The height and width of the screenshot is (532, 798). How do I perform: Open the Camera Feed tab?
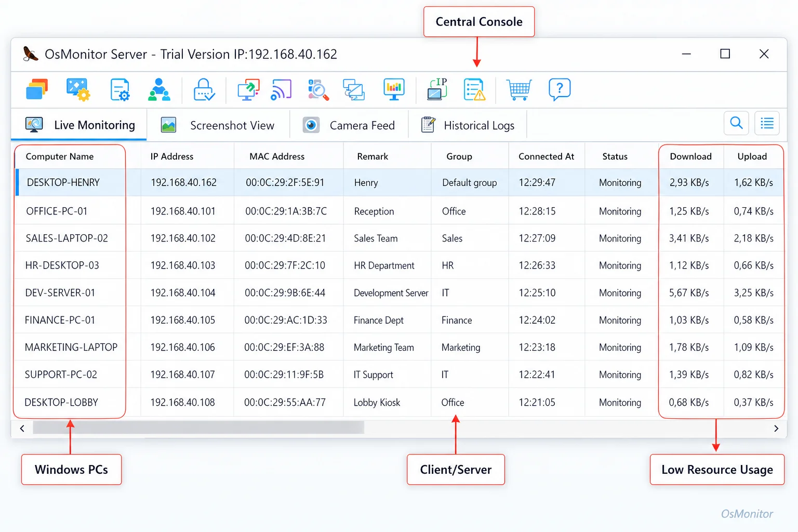point(349,125)
